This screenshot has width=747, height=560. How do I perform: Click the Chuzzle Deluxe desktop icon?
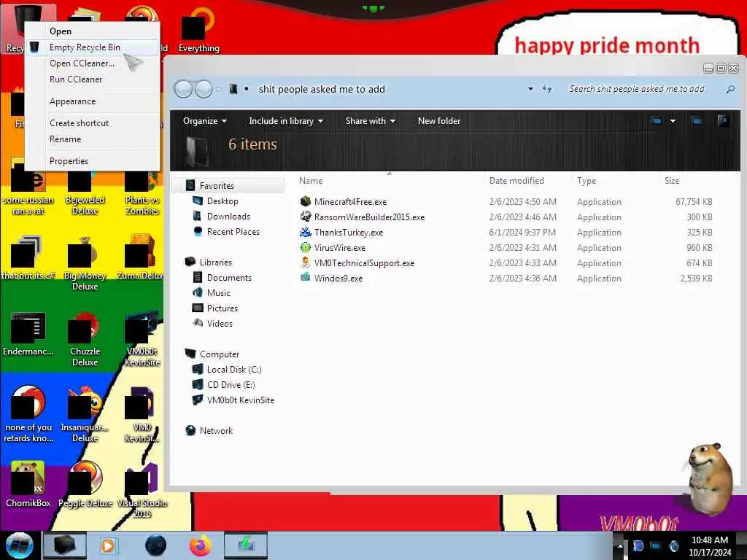tap(85, 339)
